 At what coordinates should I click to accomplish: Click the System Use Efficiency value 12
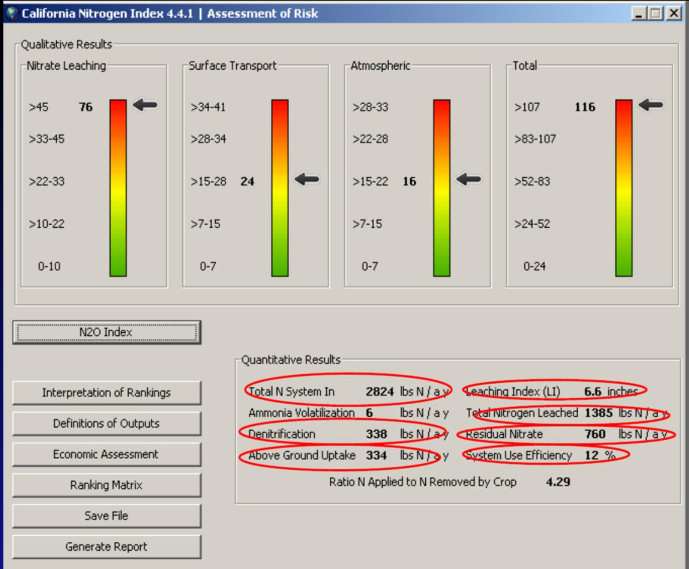591,455
